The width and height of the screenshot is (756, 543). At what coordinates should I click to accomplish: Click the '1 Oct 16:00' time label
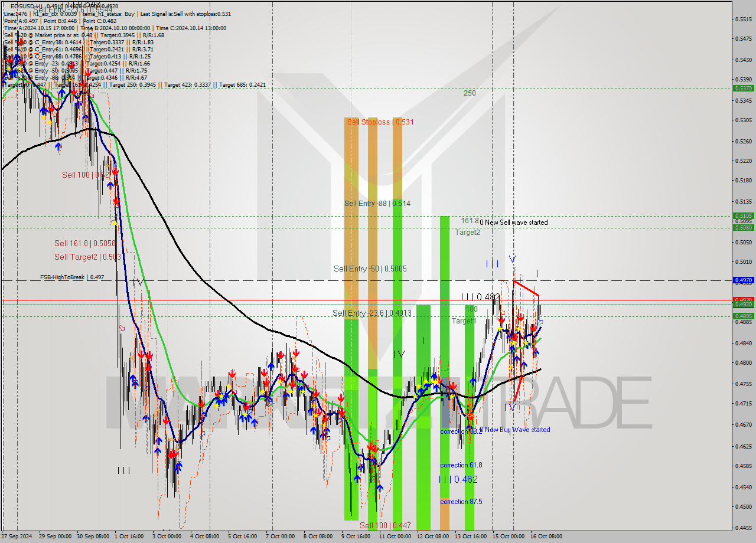tap(129, 537)
